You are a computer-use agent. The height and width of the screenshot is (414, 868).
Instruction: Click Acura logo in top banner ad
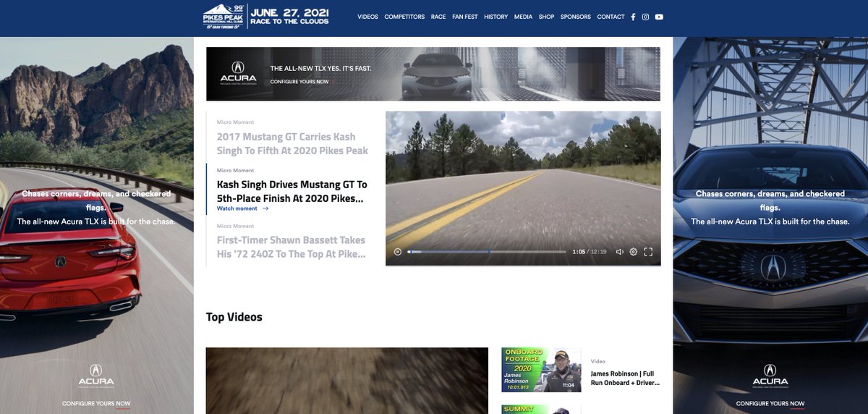point(238,73)
